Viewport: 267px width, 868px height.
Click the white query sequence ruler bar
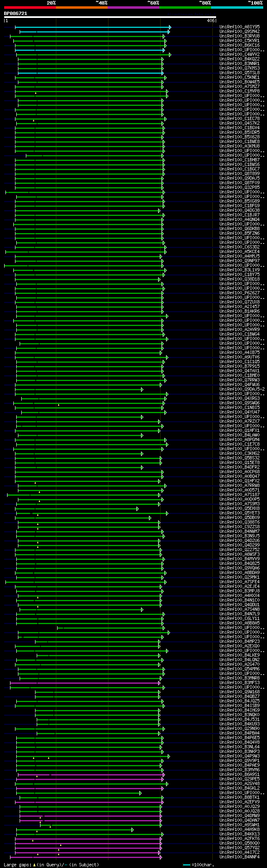coord(110,17)
